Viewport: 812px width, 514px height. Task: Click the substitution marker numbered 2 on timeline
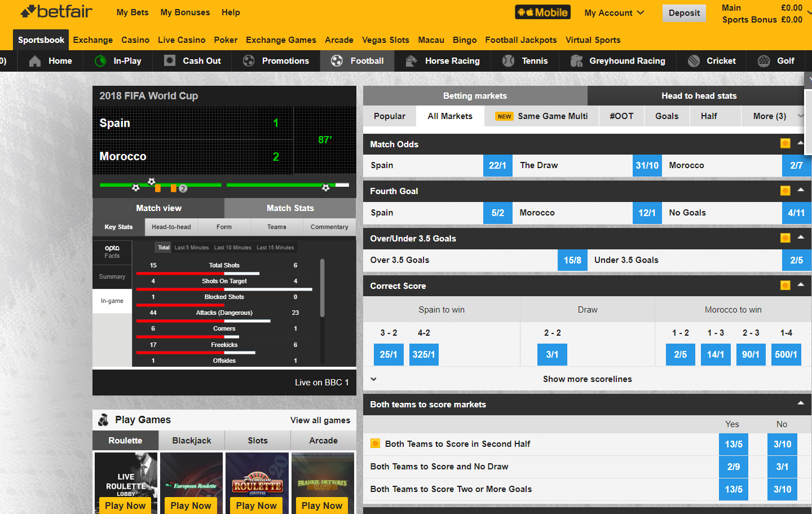[183, 188]
